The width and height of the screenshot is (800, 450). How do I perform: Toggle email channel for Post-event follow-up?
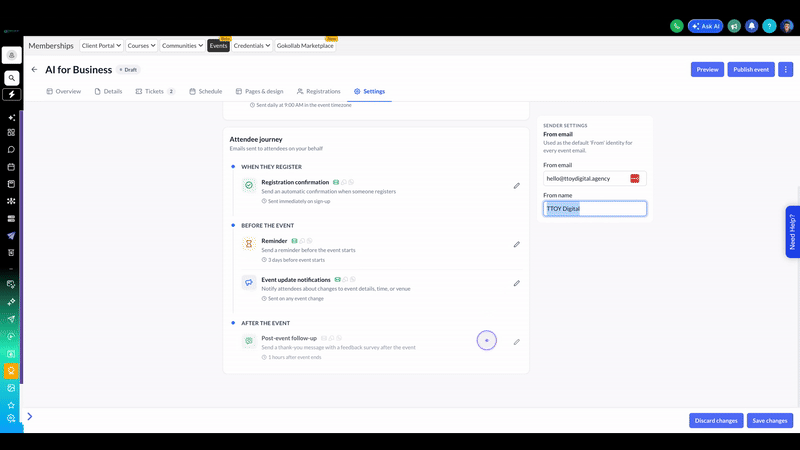[323, 338]
